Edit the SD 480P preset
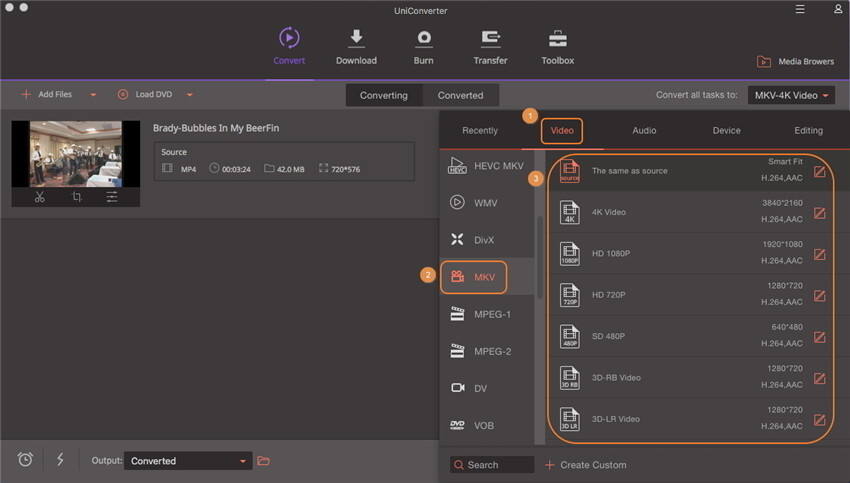The height and width of the screenshot is (483, 850). point(820,337)
